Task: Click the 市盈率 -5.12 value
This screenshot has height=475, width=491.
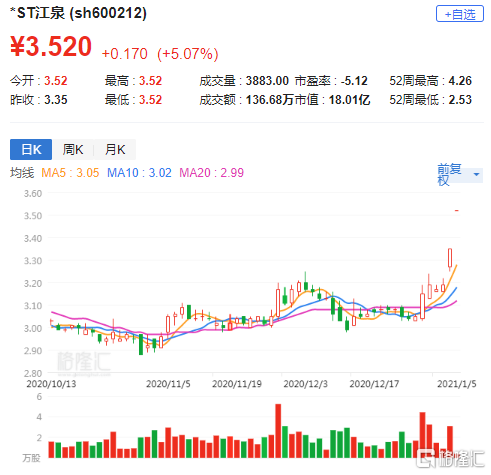Action: pyautogui.click(x=331, y=81)
